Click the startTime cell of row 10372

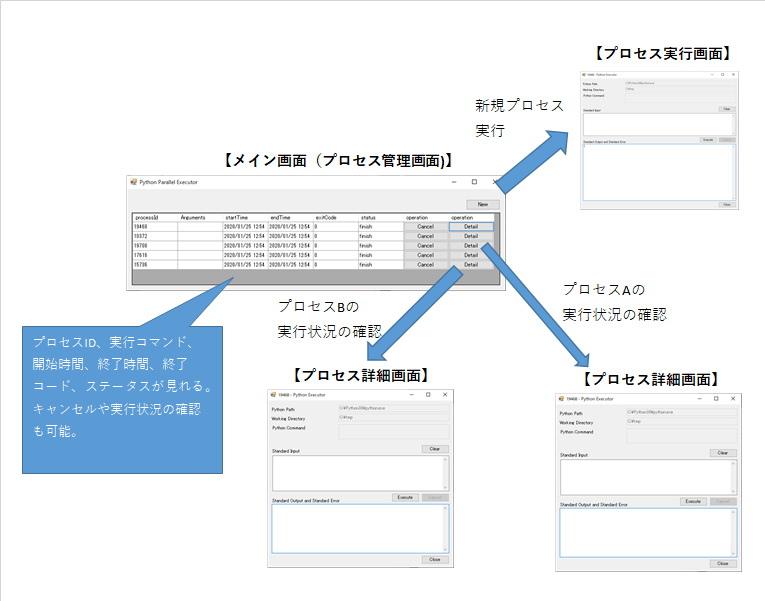(245, 236)
